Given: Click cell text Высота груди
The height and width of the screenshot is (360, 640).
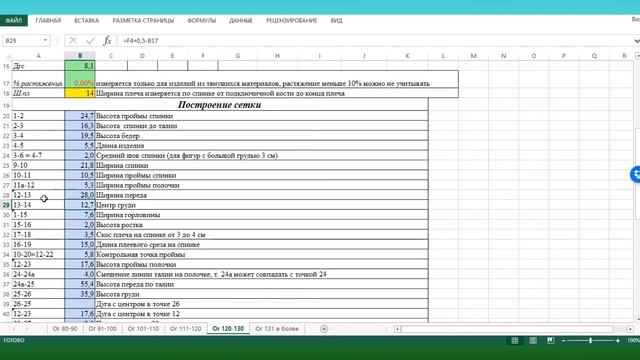Looking at the screenshot, I should [118, 294].
